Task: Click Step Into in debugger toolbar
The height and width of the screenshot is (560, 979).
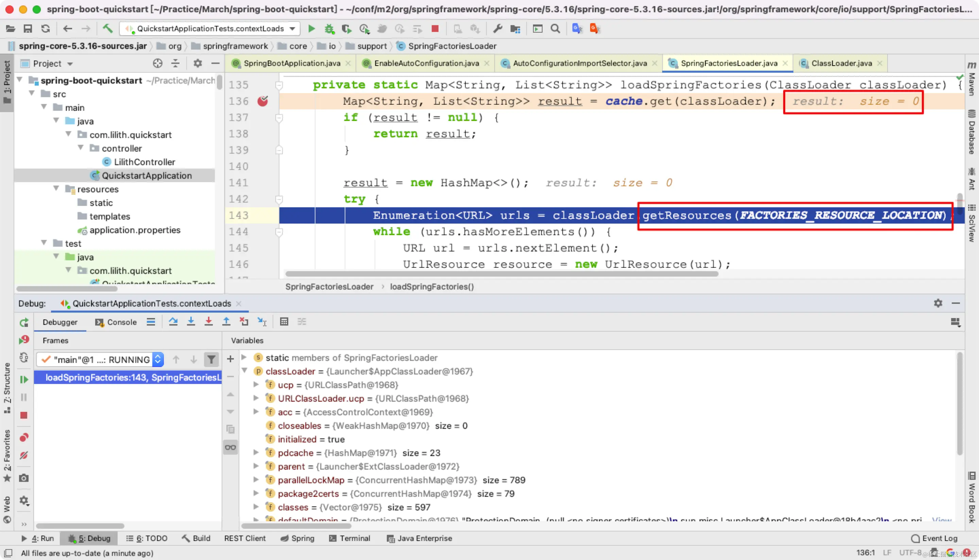Action: [x=191, y=322]
